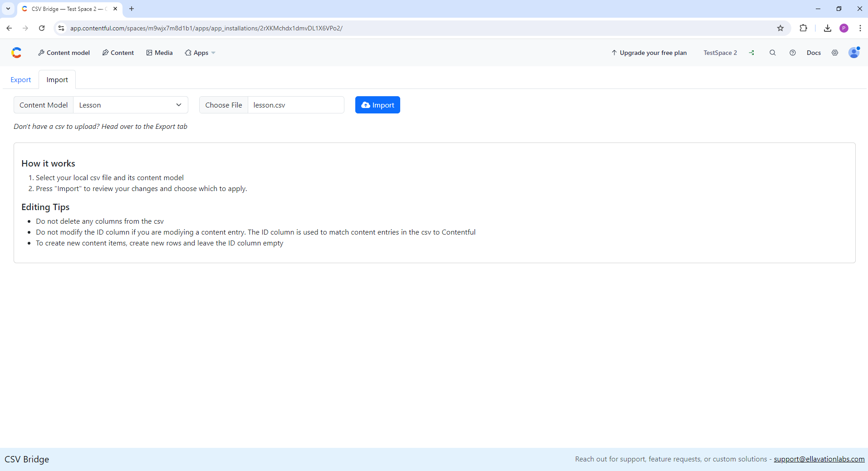The image size is (868, 471).
Task: Click Upgrade your free plan
Action: (x=649, y=53)
